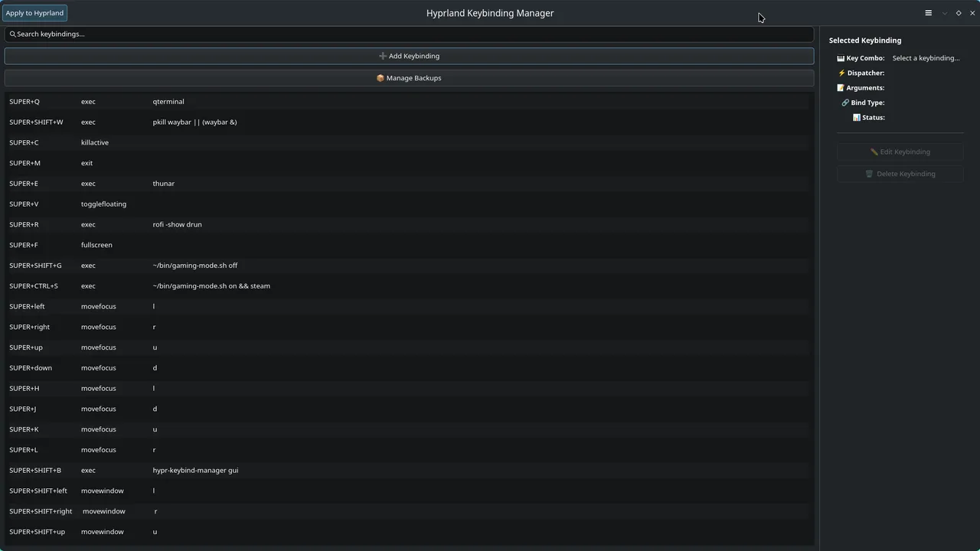
Task: Select the SUPER+SHIFT+W waybar row
Action: (407, 122)
